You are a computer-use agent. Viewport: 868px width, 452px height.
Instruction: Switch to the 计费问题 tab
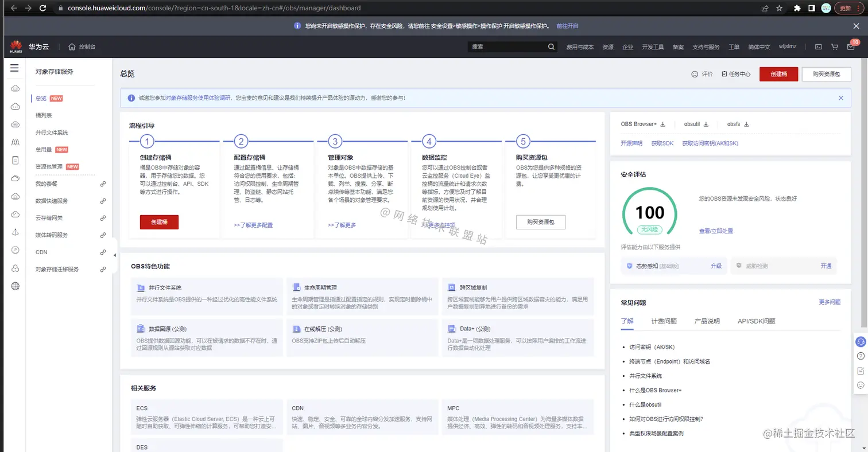pyautogui.click(x=664, y=321)
